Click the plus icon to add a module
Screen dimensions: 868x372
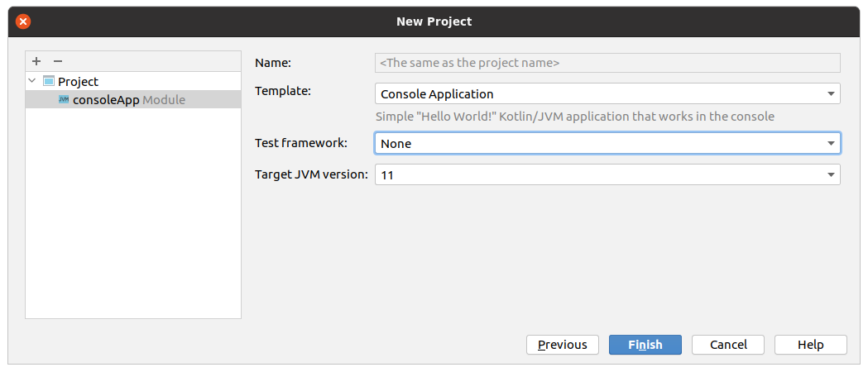click(x=36, y=61)
